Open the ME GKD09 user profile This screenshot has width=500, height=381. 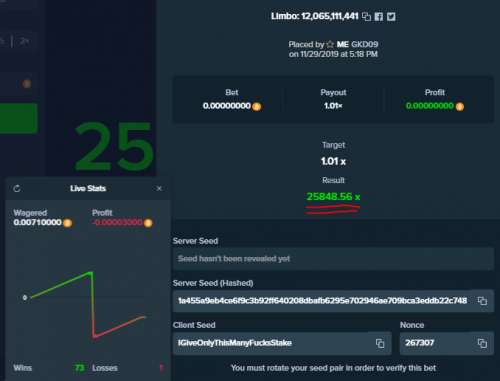(x=357, y=44)
